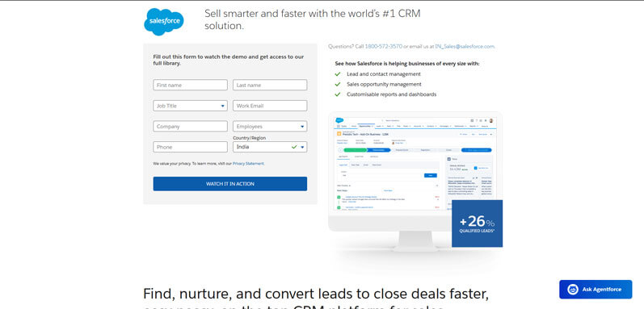Open the Privacy Statement link
This screenshot has height=309, width=644.
(249, 164)
